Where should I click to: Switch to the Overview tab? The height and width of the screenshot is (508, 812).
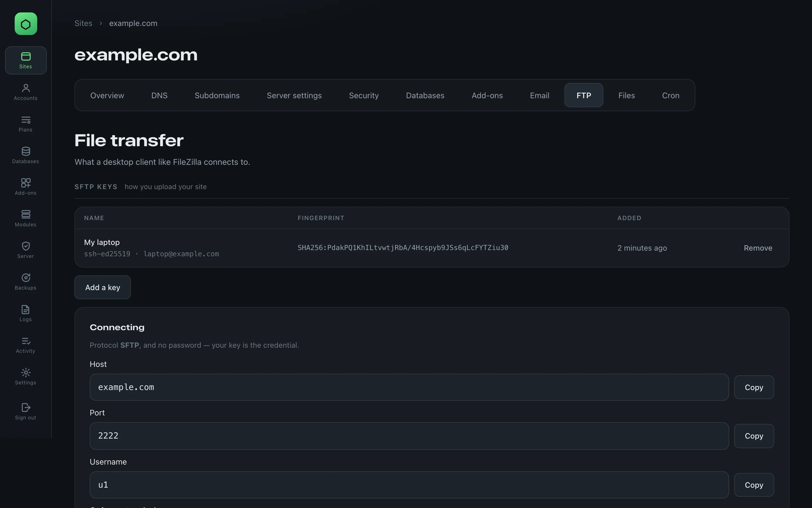[x=107, y=95]
